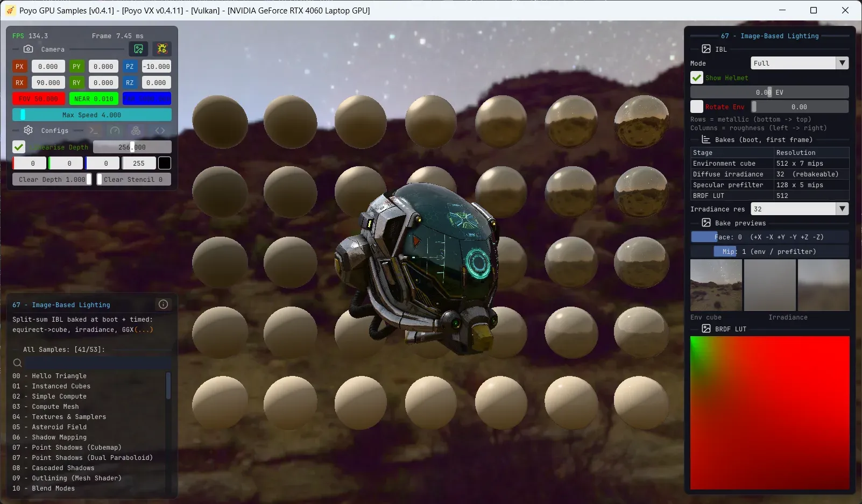Click the Bake previews image icon
The height and width of the screenshot is (504, 862).
click(706, 223)
